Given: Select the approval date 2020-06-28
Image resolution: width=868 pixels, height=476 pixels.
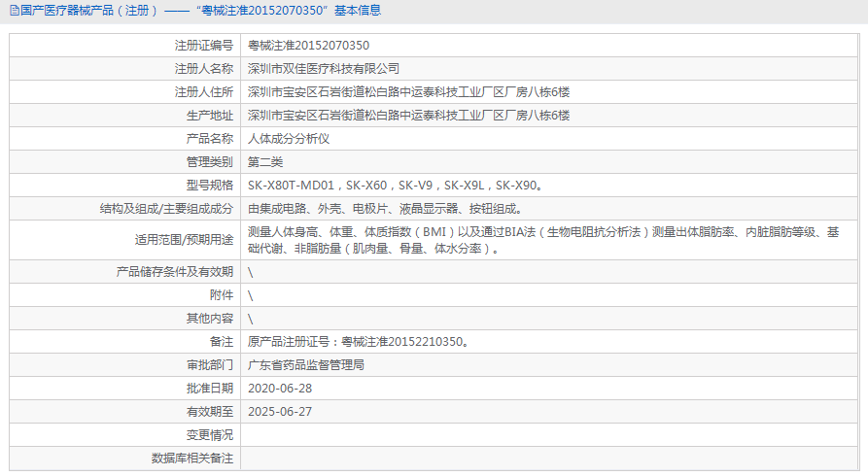Looking at the screenshot, I should tap(280, 389).
